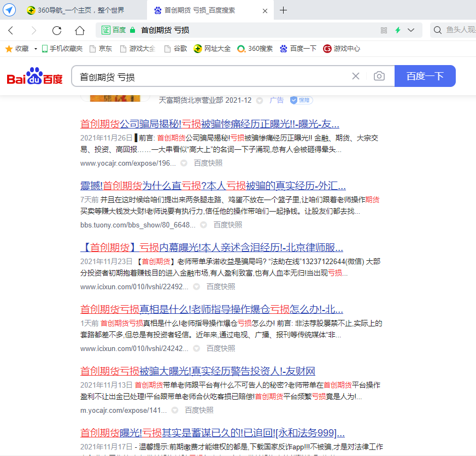Open 百度快照 for bbs.tuony.com result
Viewport: 476px width, 456px height.
[x=228, y=225]
